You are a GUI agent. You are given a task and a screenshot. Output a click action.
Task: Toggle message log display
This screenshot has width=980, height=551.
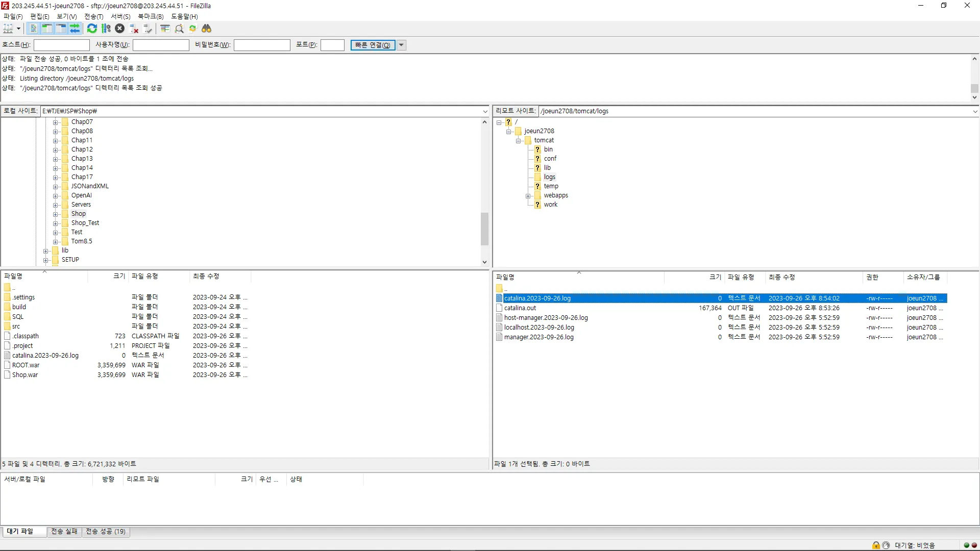[33, 29]
